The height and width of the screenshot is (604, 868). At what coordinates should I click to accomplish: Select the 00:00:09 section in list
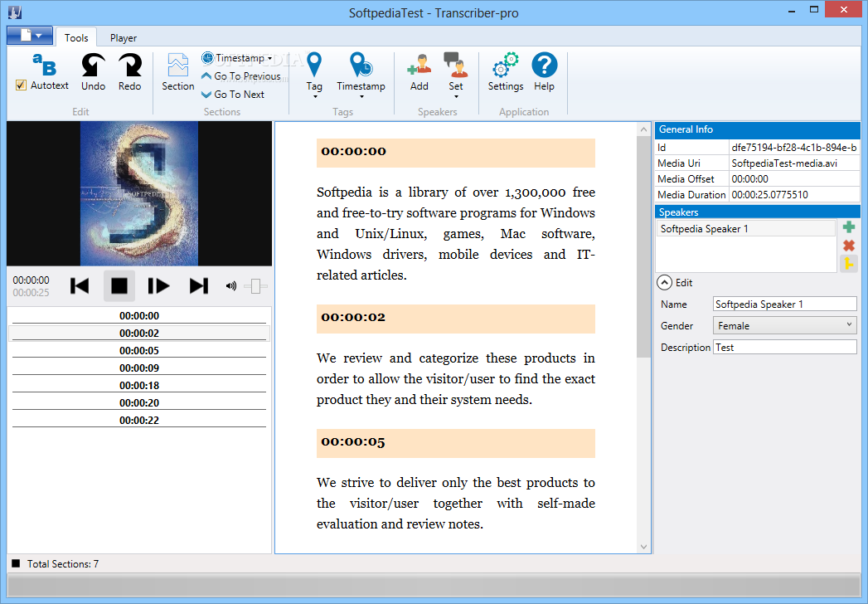(x=139, y=368)
